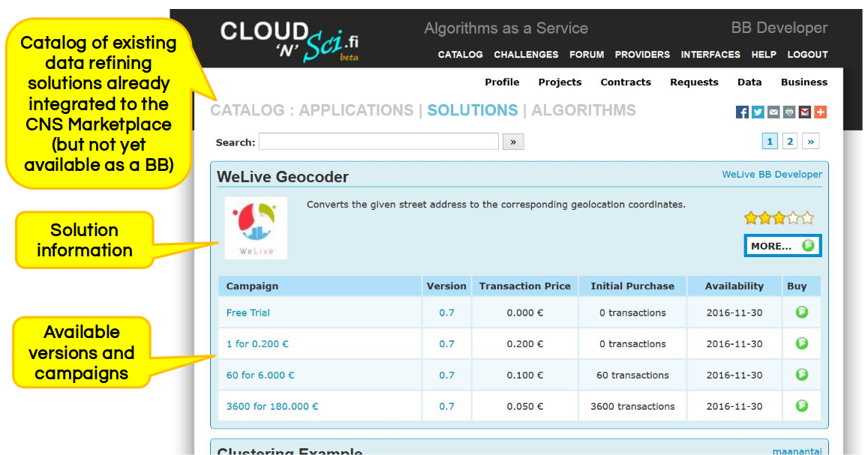
Task: Open the 3600 for 180.000 € campaign
Action: coord(272,406)
